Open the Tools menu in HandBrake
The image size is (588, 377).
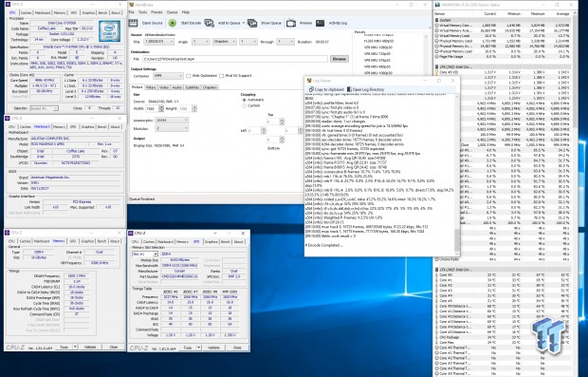pyautogui.click(x=142, y=12)
